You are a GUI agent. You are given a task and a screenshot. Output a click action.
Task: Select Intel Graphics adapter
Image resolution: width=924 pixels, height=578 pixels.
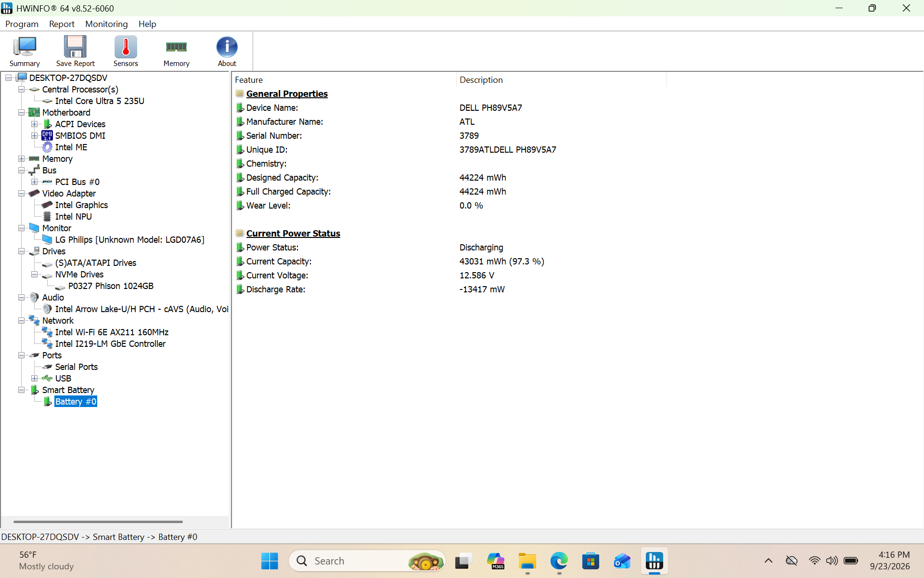tap(81, 205)
